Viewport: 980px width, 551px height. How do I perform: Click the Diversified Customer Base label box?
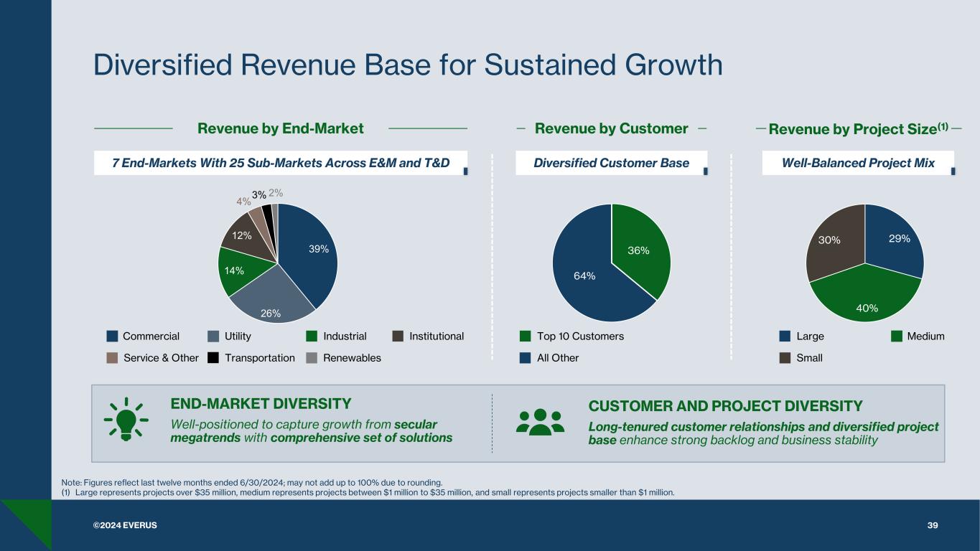tap(611, 163)
